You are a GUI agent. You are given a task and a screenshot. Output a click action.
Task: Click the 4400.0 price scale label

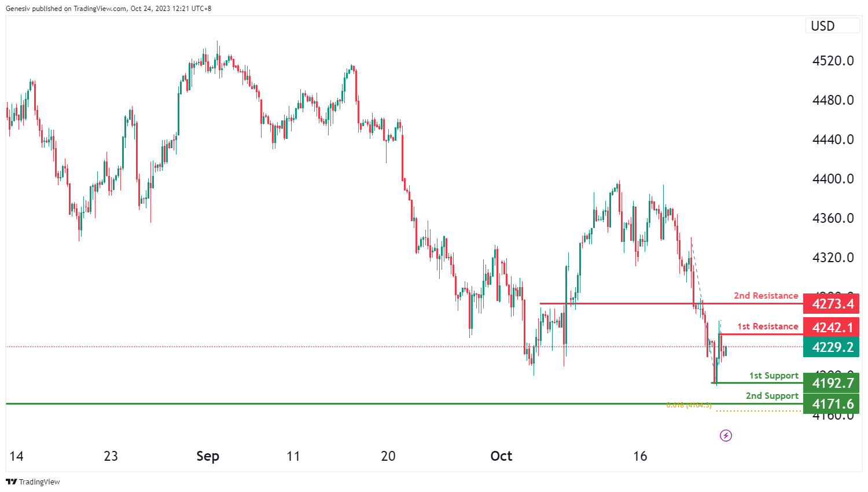point(833,179)
